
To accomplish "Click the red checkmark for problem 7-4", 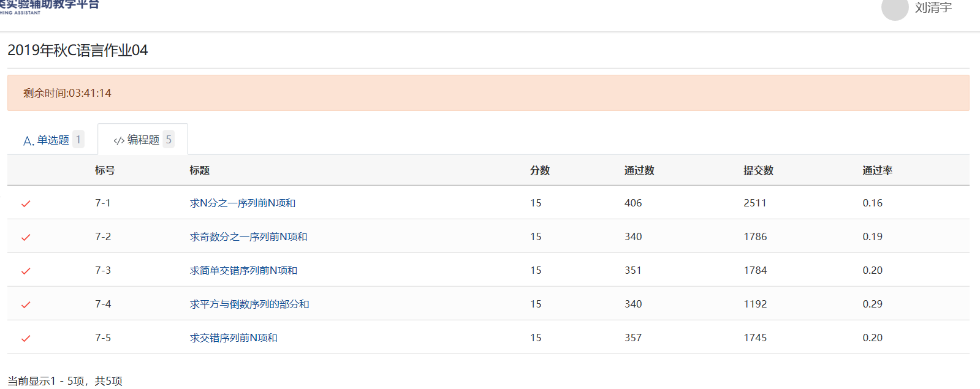I will tap(26, 304).
